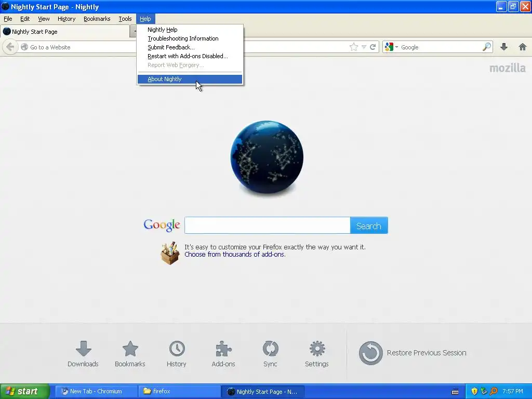
Task: Open Add-ons from the start page launcher
Action: 223,354
